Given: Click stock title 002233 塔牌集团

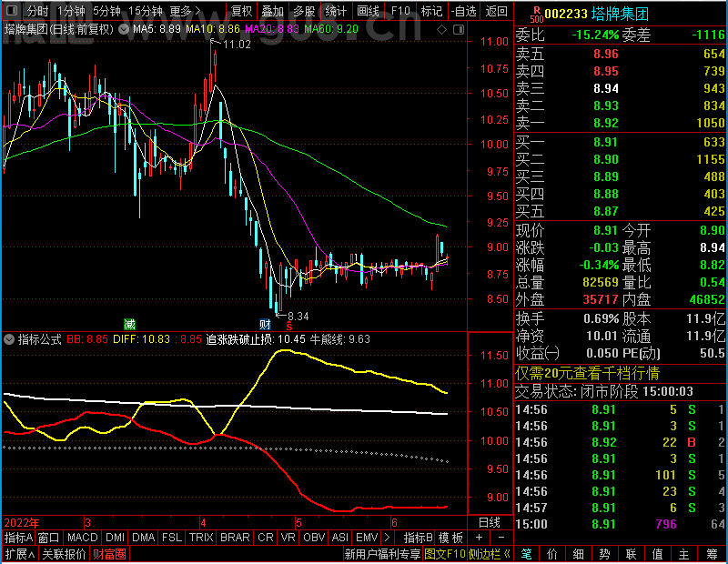Looking at the screenshot, I should pyautogui.click(x=597, y=14).
